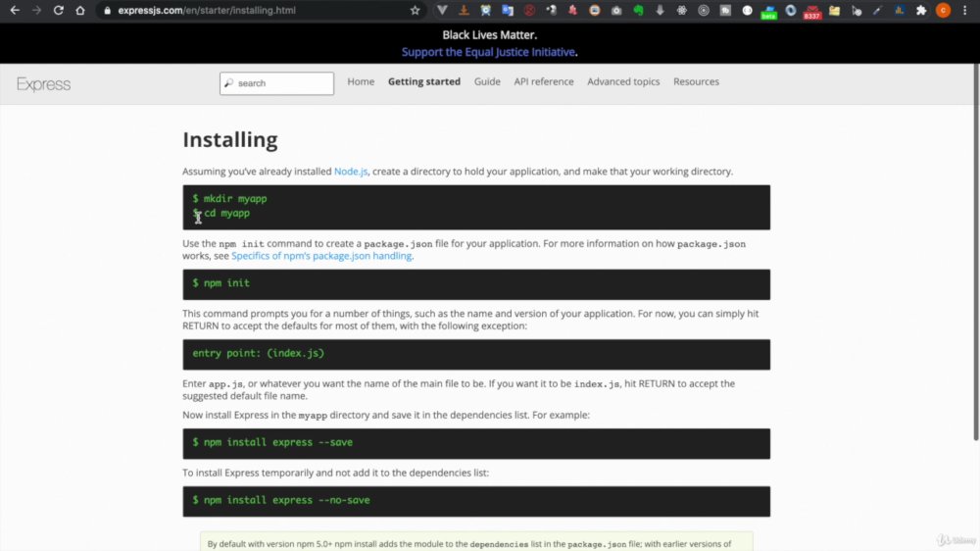Open the Google Translate extension
Viewport: 980px width, 551px height.
click(x=508, y=10)
